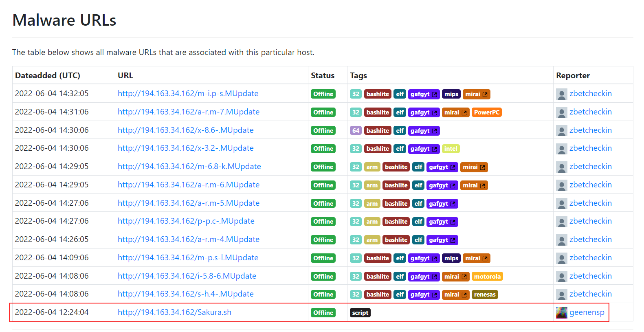
Task: Open the a-r.m-5.MUpdate URL link
Action: pos(189,203)
